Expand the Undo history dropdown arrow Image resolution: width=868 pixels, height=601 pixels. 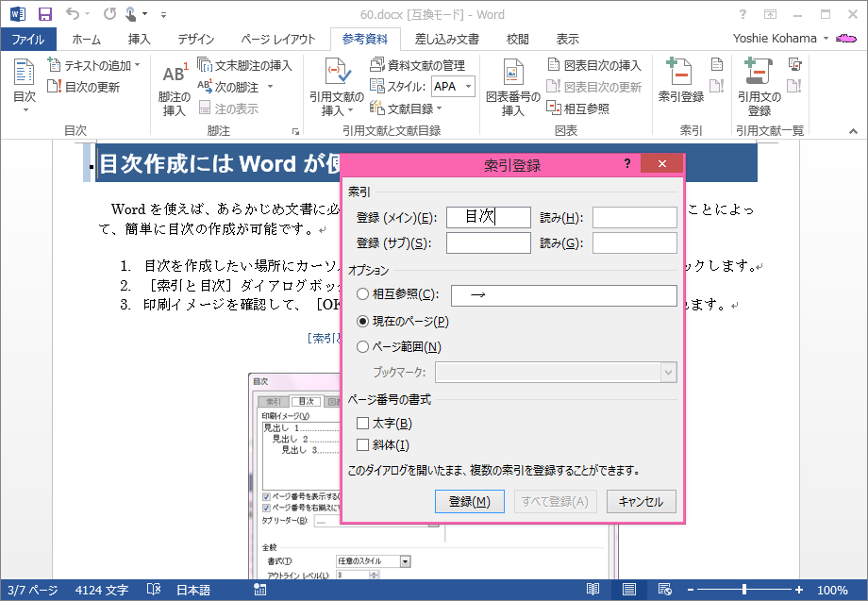coord(88,14)
